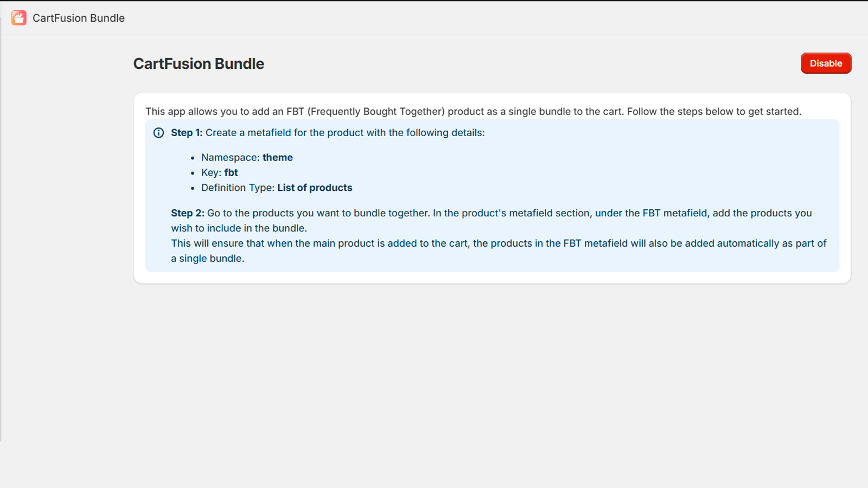
Task: Click the "wish to include in the bundle." line
Action: [239, 228]
